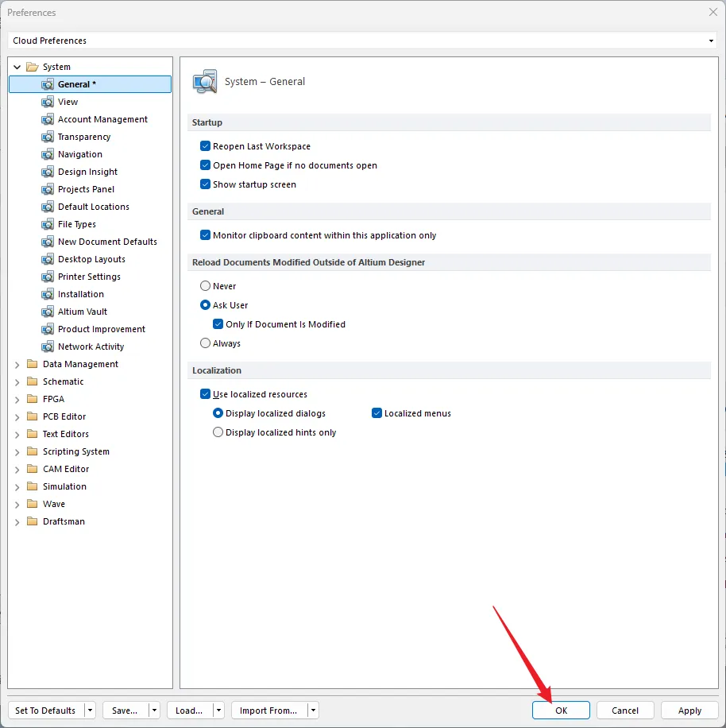Click the File Types page icon
726x728 pixels.
coord(48,224)
